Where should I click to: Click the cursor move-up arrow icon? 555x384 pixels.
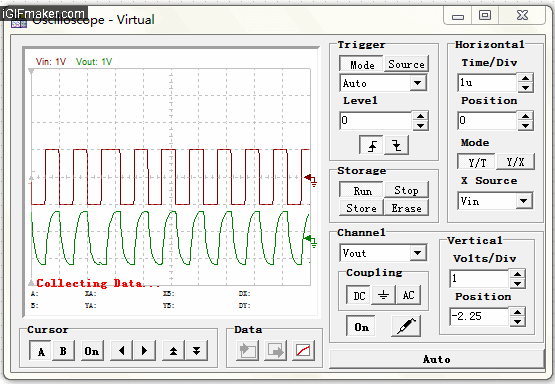pyautogui.click(x=173, y=351)
